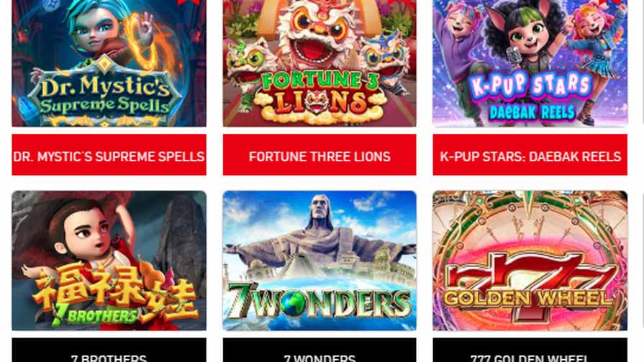This screenshot has width=644, height=362.
Task: Click the red K-PUP STARS: DAEBAK REELS button
Action: 530,155
